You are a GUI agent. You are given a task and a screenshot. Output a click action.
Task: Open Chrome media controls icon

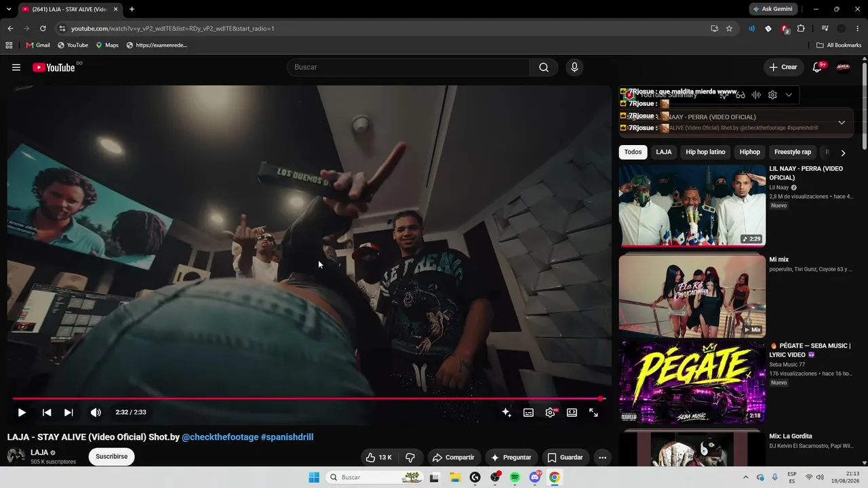tap(825, 28)
